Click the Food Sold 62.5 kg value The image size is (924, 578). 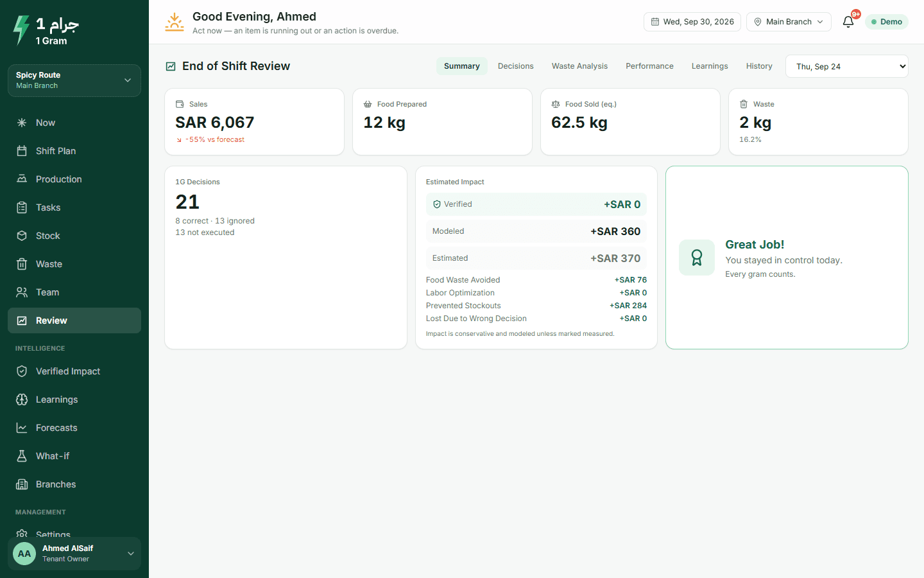[x=579, y=122]
